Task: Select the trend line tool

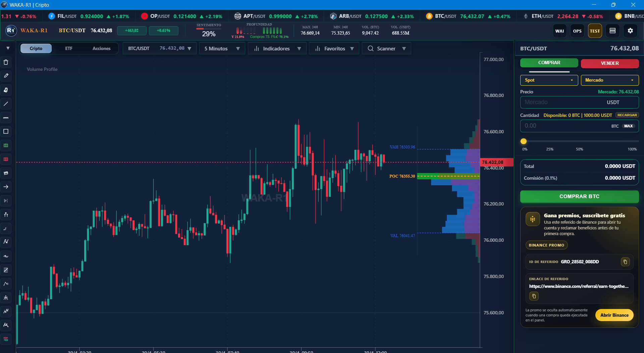Action: point(6,104)
